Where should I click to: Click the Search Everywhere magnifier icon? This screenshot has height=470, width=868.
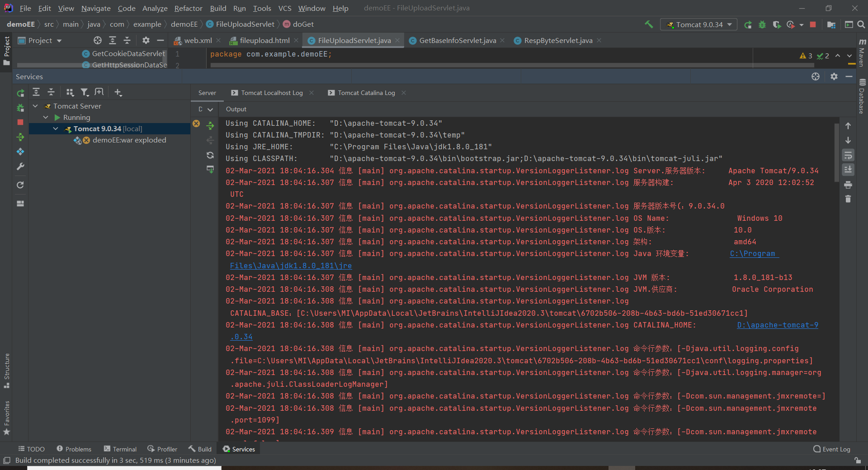point(861,24)
